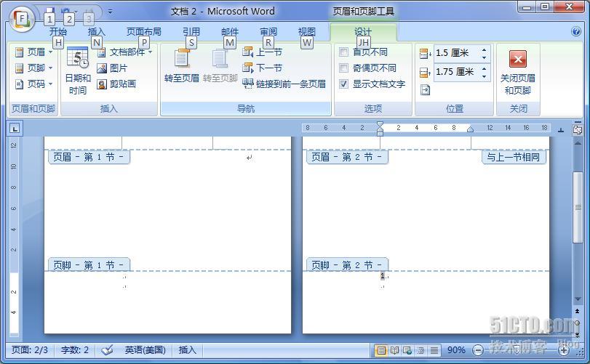The height and width of the screenshot is (364, 590).
Task: Click vertical scrollbar up arrow
Action: coord(578,144)
